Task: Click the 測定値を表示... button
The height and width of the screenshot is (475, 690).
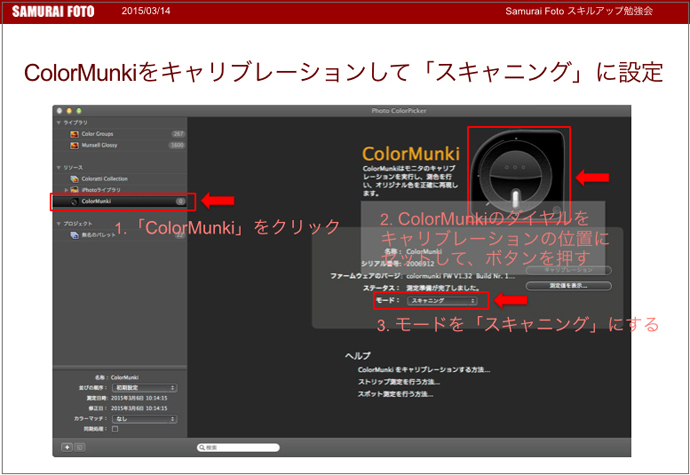Action: coord(568,286)
